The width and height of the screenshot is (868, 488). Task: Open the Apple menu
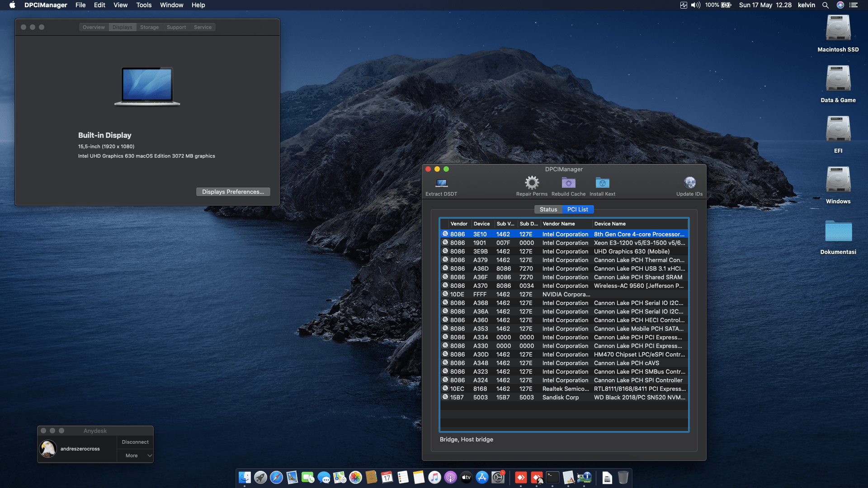[12, 5]
